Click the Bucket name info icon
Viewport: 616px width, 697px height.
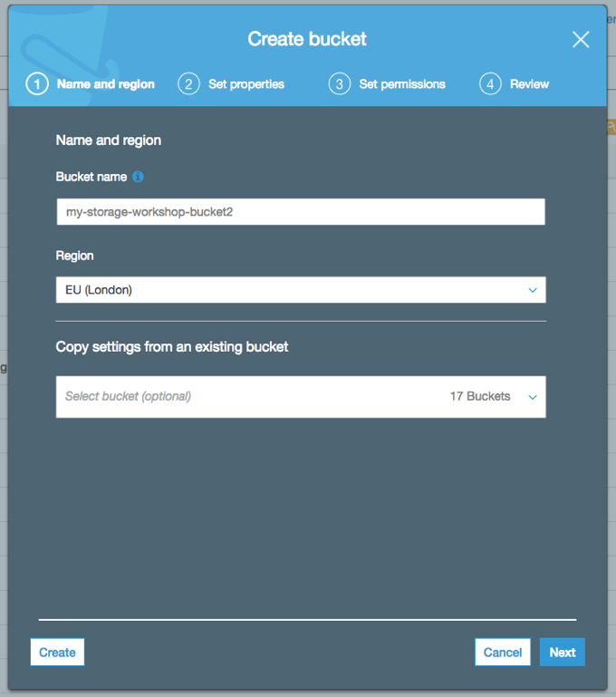[138, 177]
